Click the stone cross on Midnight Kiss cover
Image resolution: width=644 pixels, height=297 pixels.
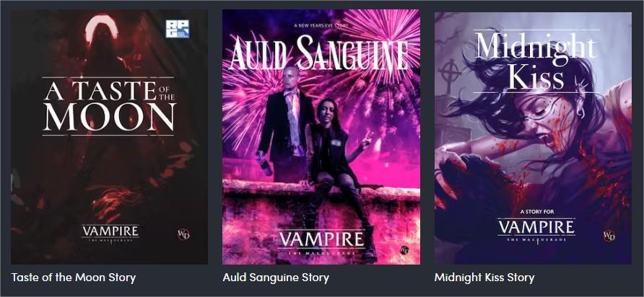click(x=448, y=76)
